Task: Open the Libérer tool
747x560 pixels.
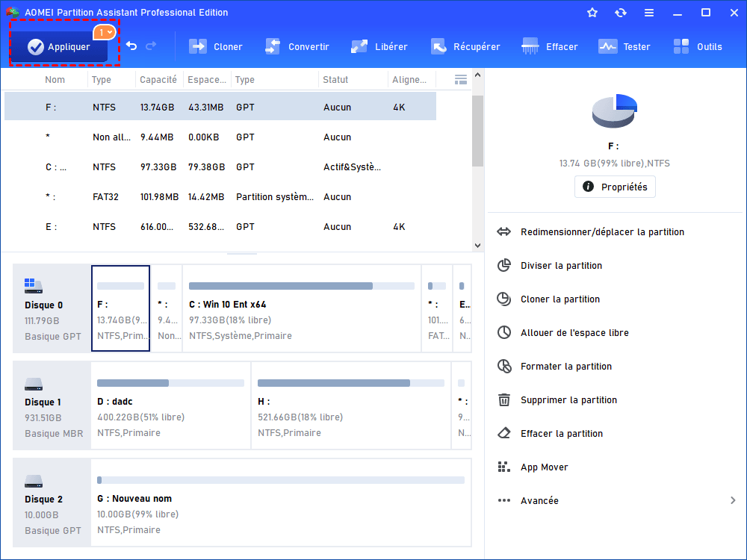Action: point(379,46)
